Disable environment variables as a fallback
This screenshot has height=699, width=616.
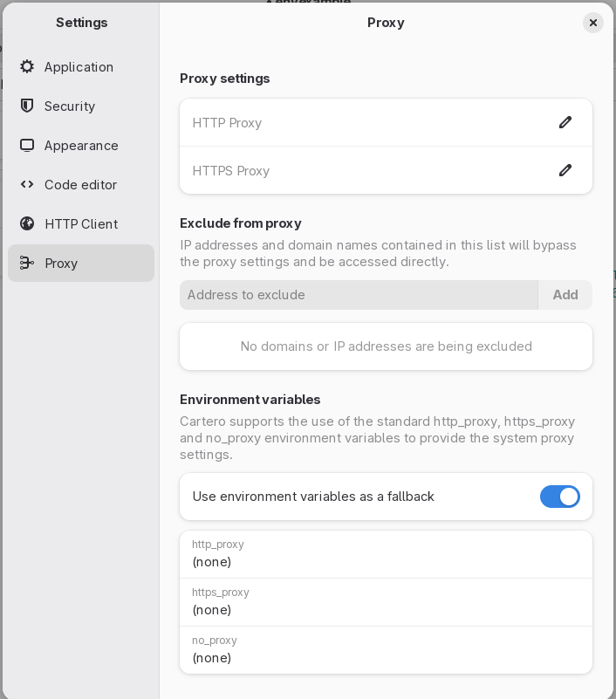[x=560, y=497]
